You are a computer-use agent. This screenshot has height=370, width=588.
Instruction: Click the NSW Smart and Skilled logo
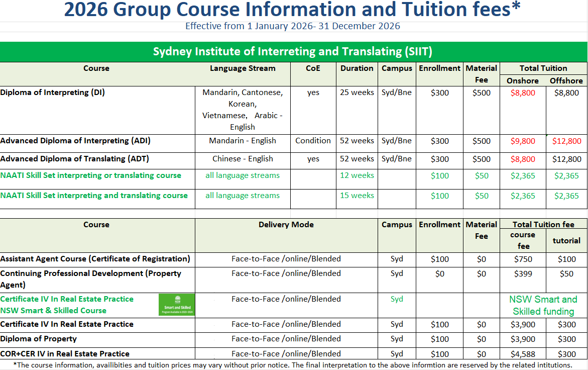click(x=176, y=305)
